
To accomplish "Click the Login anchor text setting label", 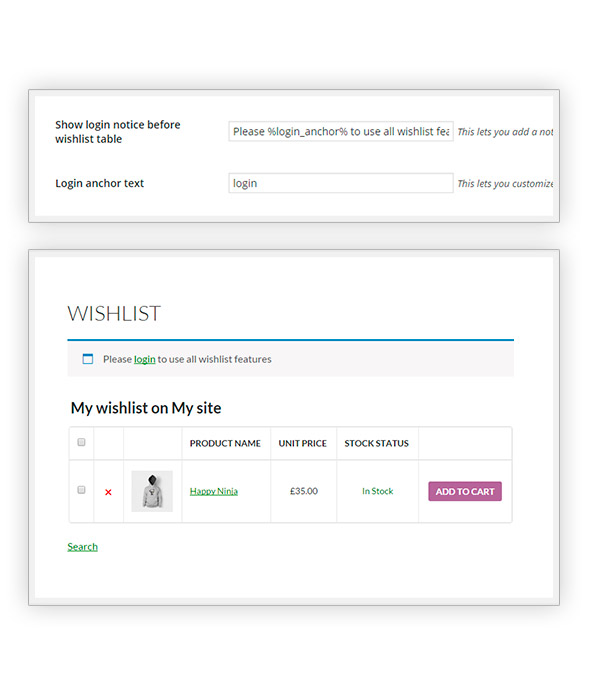I will [x=100, y=183].
